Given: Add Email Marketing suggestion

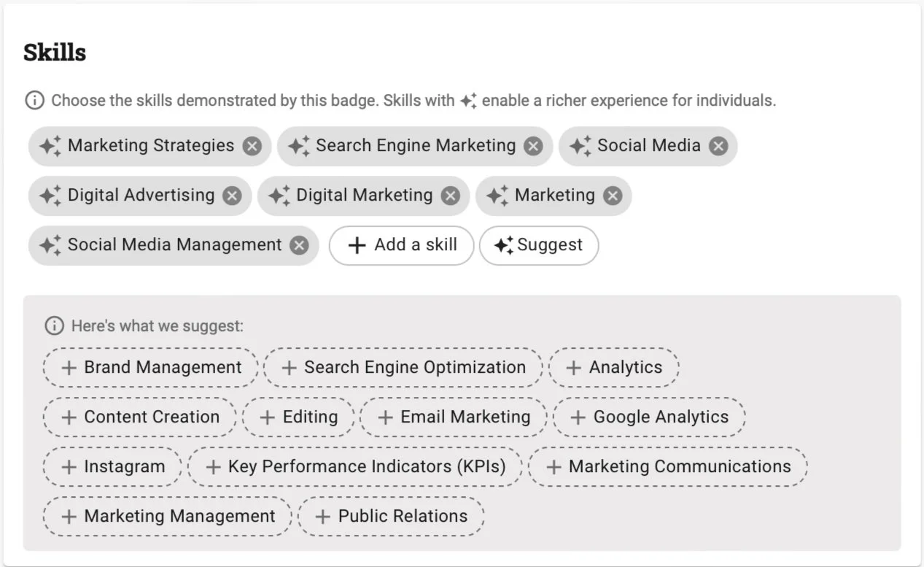Looking at the screenshot, I should coord(454,417).
